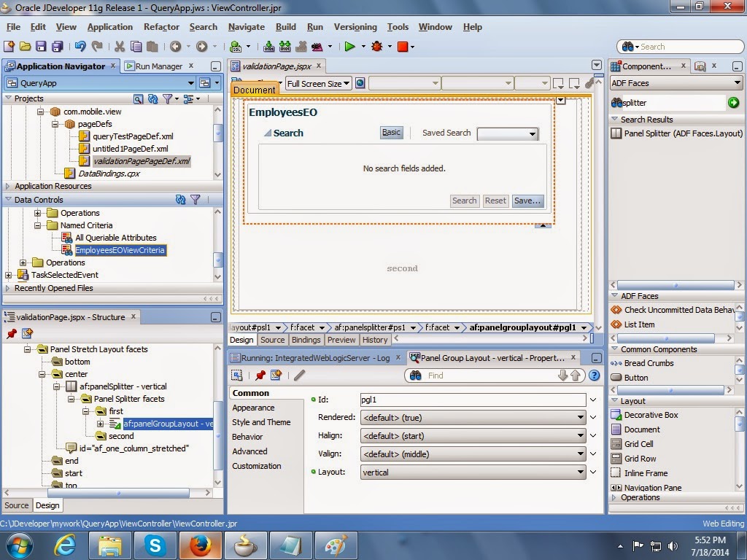The width and height of the screenshot is (747, 560).
Task: Click Panel Splitter in Search Results
Action: [683, 133]
